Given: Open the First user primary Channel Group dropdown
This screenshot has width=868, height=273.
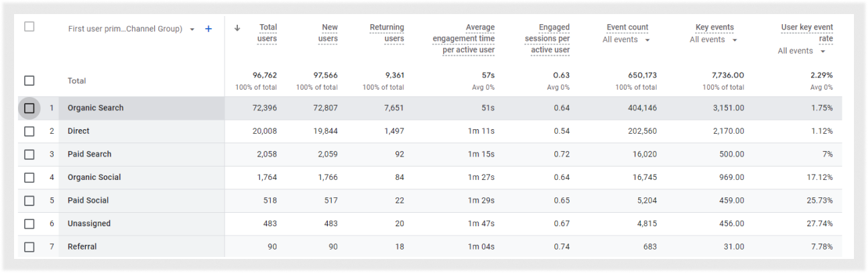Looking at the screenshot, I should click(192, 29).
